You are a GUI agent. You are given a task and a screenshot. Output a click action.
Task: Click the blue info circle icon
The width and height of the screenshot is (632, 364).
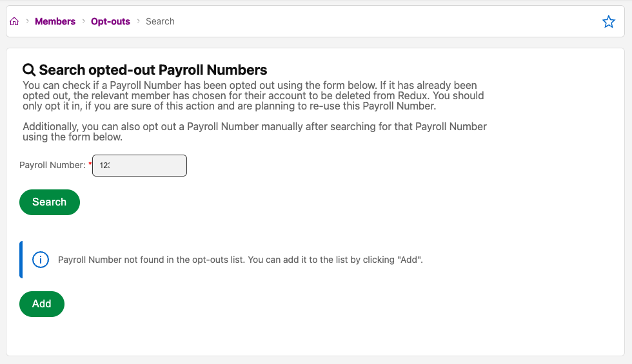(x=41, y=260)
